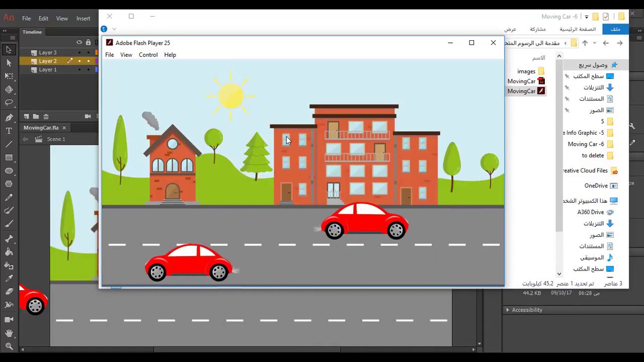This screenshot has width=644, height=362.
Task: Select Layer 1 in the Timeline
Action: click(48, 70)
